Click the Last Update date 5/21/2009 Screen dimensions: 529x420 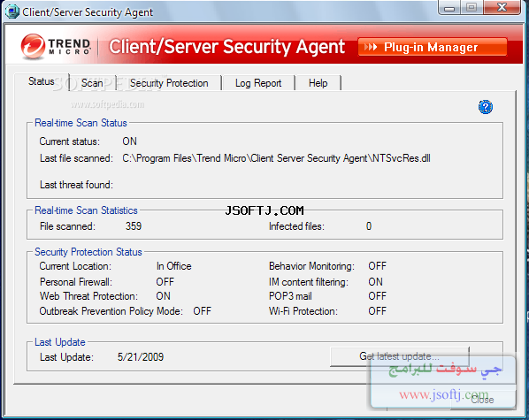[141, 357]
